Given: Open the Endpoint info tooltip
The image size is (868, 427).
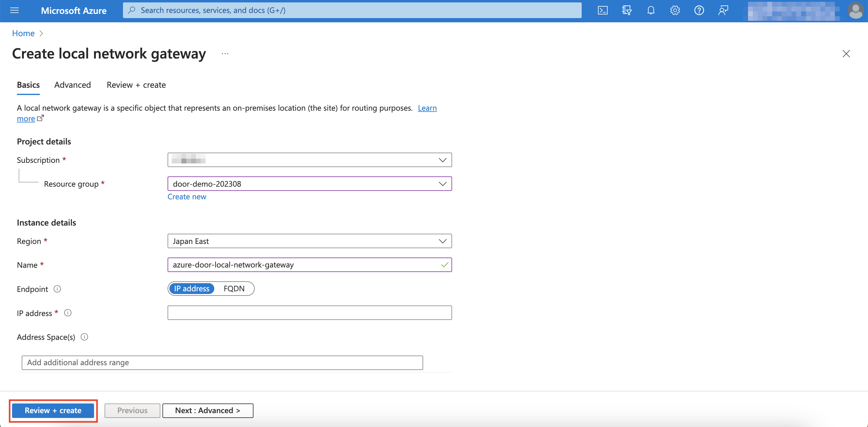Looking at the screenshot, I should coord(57,289).
